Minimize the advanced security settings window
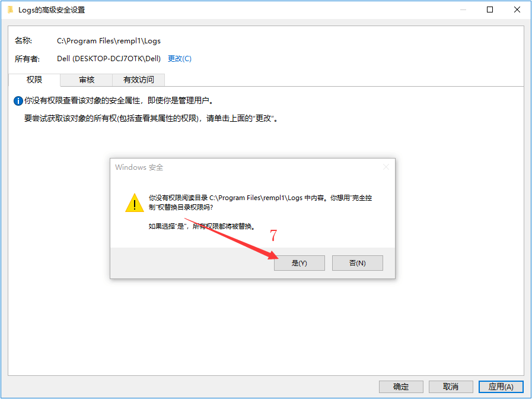 tap(463, 9)
